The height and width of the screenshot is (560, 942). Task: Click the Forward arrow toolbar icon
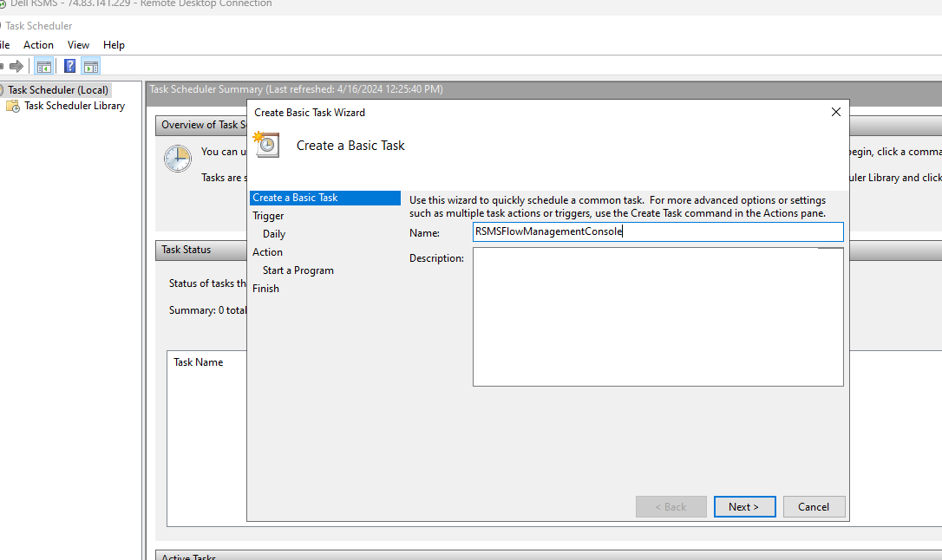pos(16,66)
